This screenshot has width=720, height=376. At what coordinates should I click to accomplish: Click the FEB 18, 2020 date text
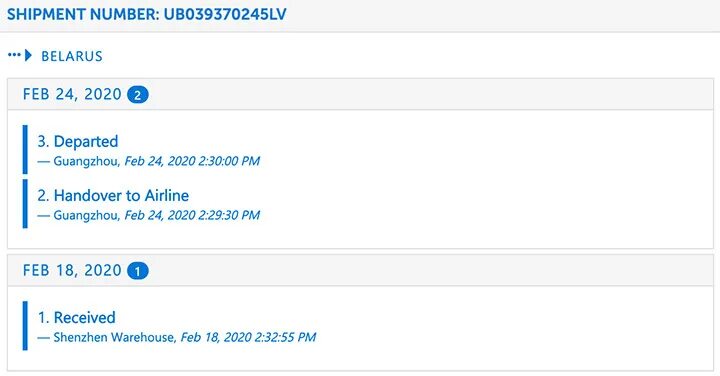(72, 270)
